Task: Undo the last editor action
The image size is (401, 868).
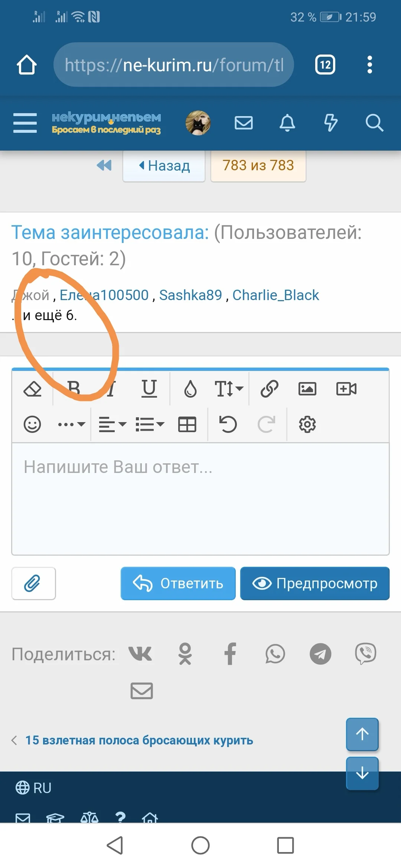Action: [x=227, y=424]
